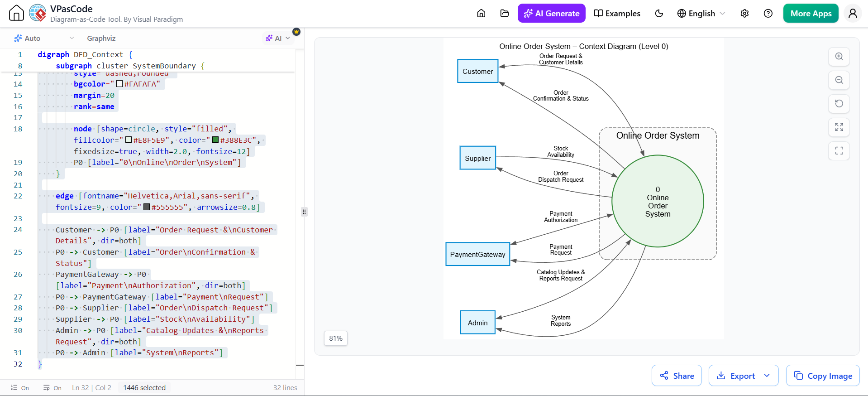Click the Admin node in the diagram
This screenshot has width=868, height=396.
coord(478,323)
